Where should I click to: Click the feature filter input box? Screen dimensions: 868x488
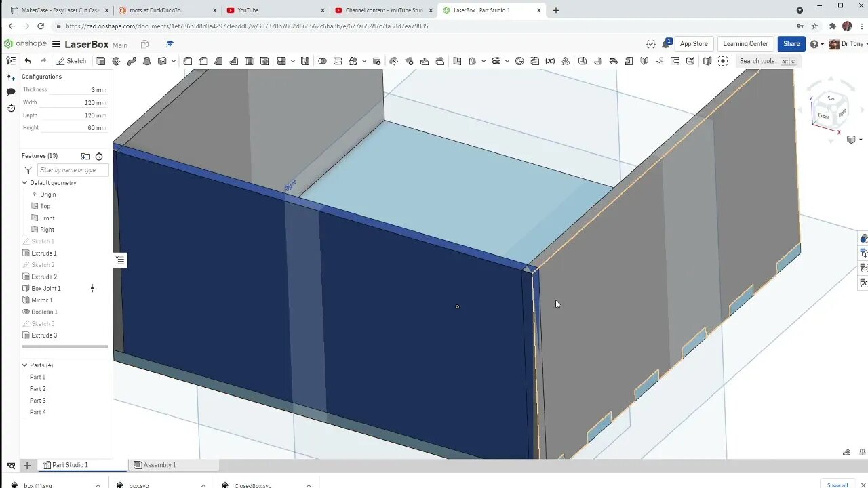pos(73,170)
